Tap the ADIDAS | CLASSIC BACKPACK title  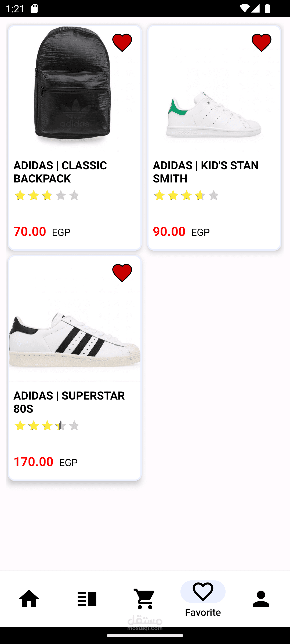click(60, 172)
